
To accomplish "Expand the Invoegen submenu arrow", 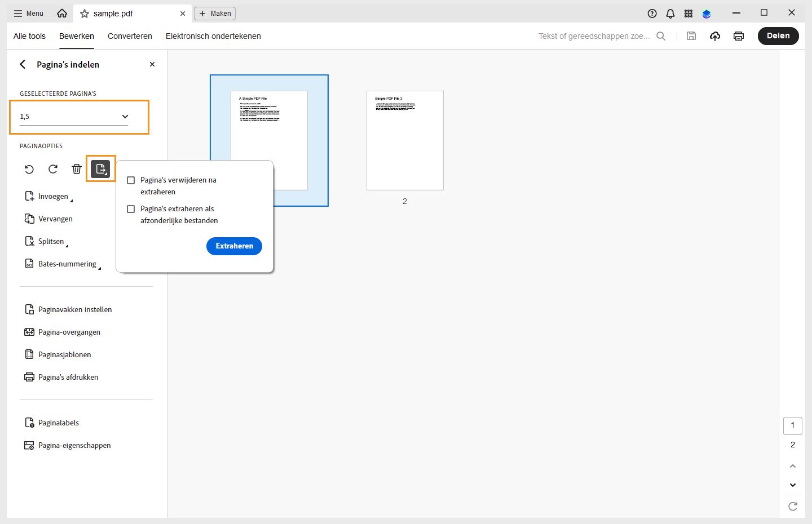I will point(72,199).
